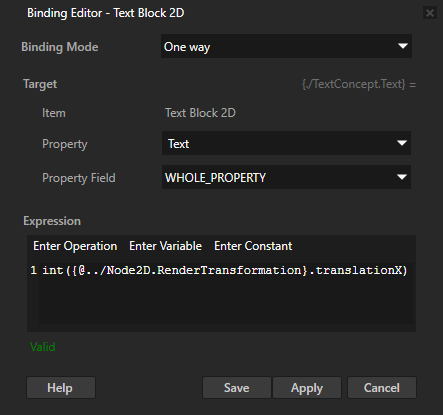Click the Target section heading
The height and width of the screenshot is (415, 443).
tap(40, 84)
